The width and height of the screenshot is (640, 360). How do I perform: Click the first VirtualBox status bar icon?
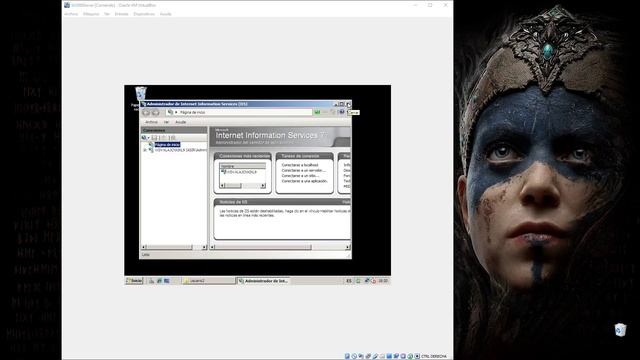(x=347, y=356)
